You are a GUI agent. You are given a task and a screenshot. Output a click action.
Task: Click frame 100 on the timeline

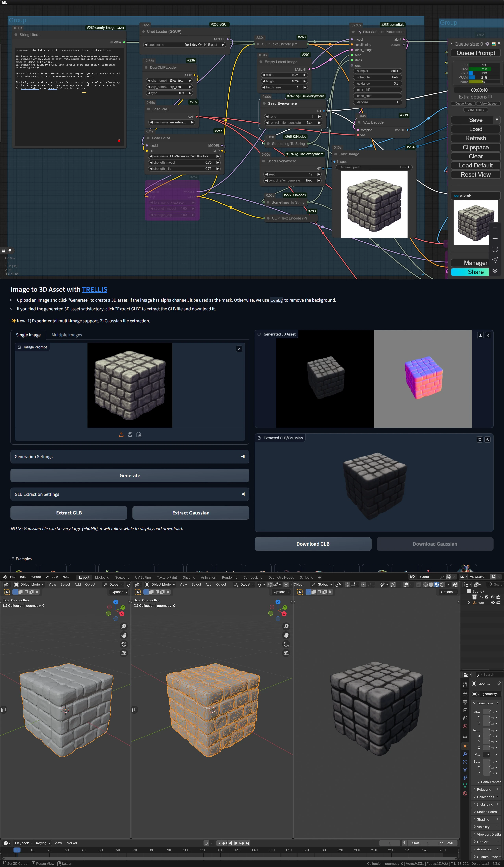186,850
